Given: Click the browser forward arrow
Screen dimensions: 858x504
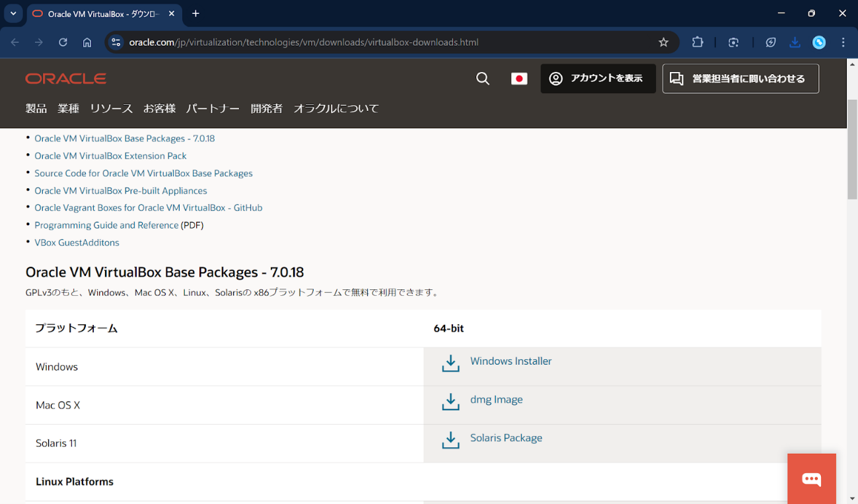Looking at the screenshot, I should point(39,42).
